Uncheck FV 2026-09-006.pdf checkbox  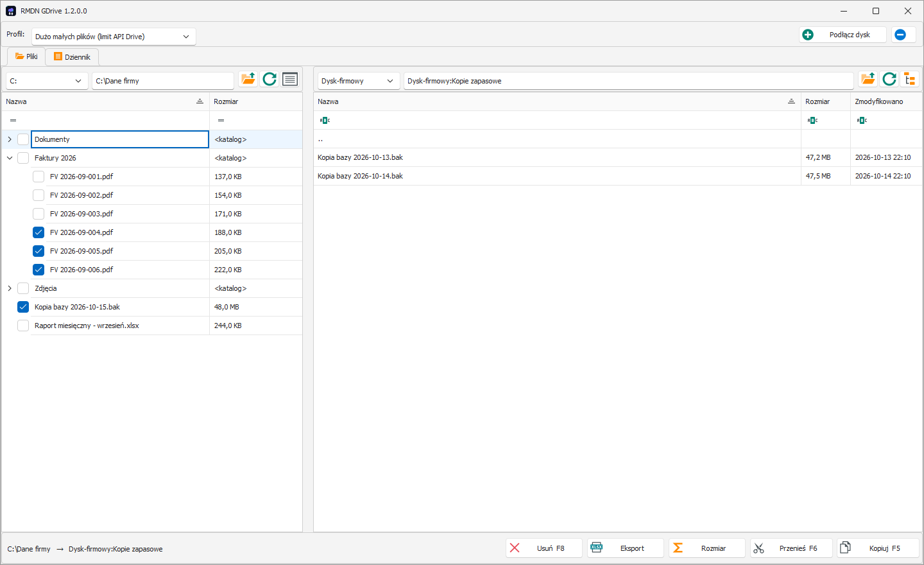click(38, 270)
